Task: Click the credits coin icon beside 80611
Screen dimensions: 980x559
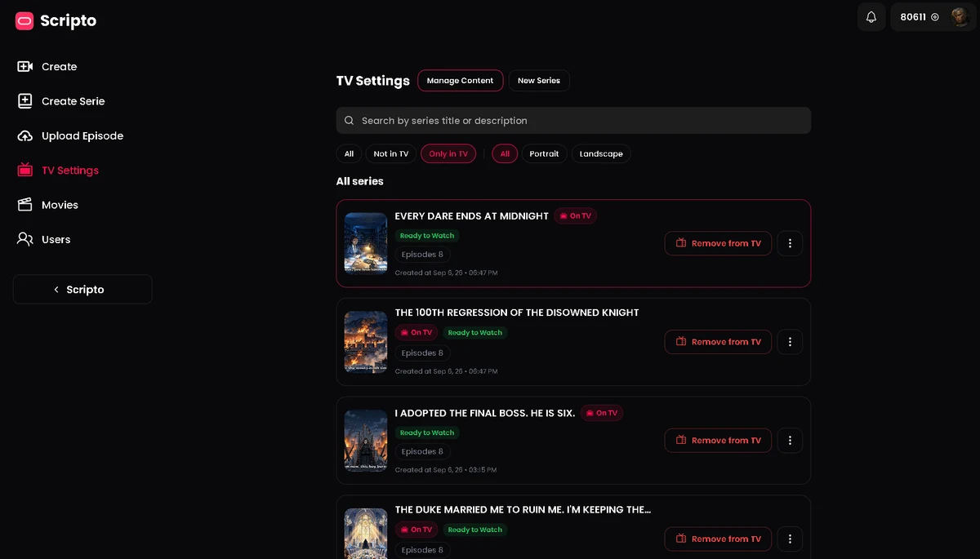Action: click(x=935, y=17)
